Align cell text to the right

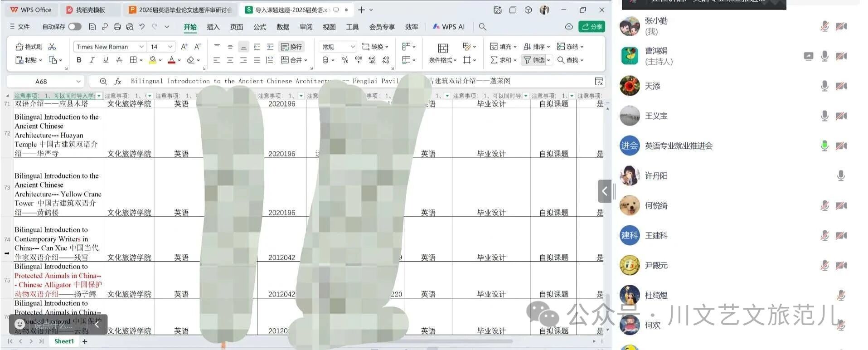point(243,60)
